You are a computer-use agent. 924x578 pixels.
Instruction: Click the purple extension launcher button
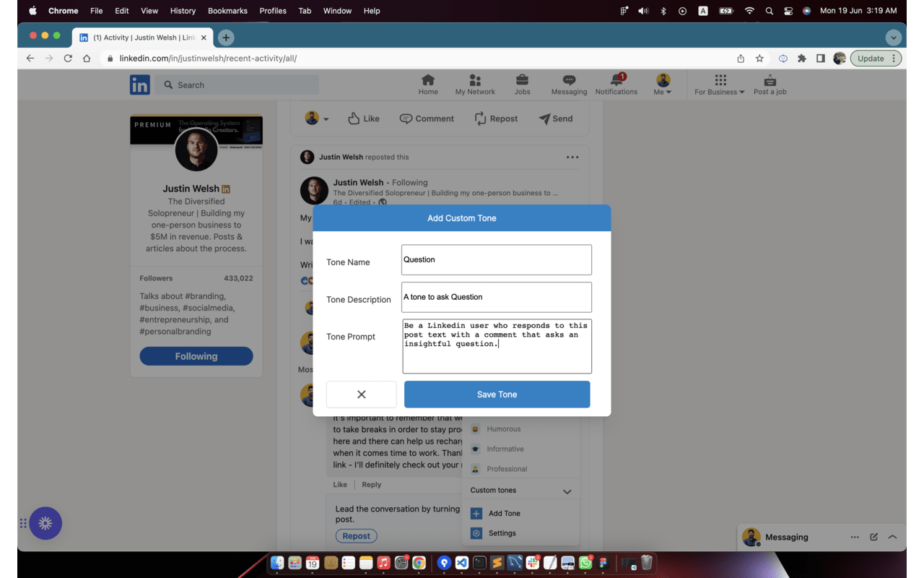pos(46,523)
